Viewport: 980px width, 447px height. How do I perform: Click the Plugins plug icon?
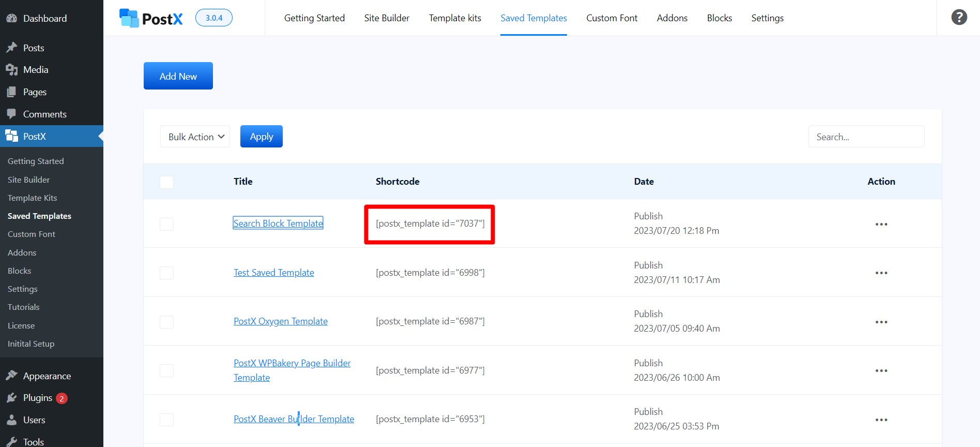[x=12, y=397]
